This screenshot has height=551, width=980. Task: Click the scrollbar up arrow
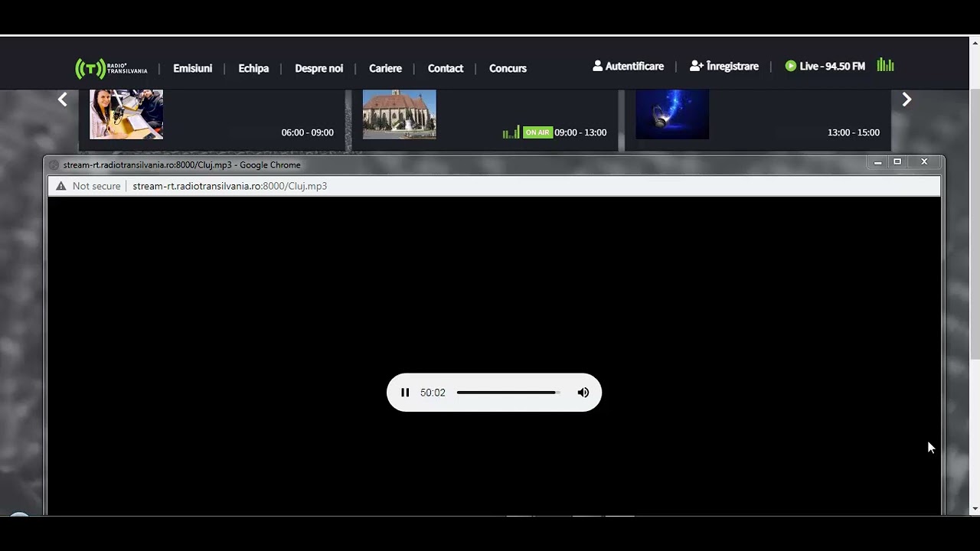tap(975, 41)
